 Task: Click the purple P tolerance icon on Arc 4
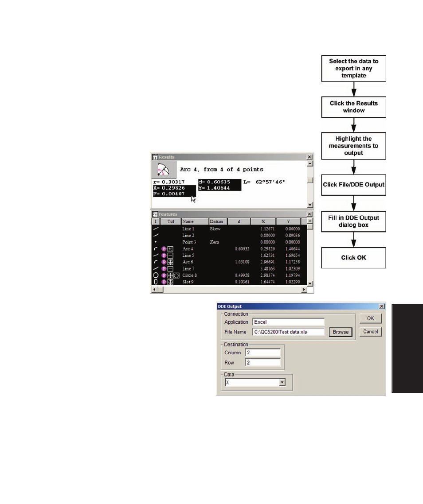(x=164, y=249)
